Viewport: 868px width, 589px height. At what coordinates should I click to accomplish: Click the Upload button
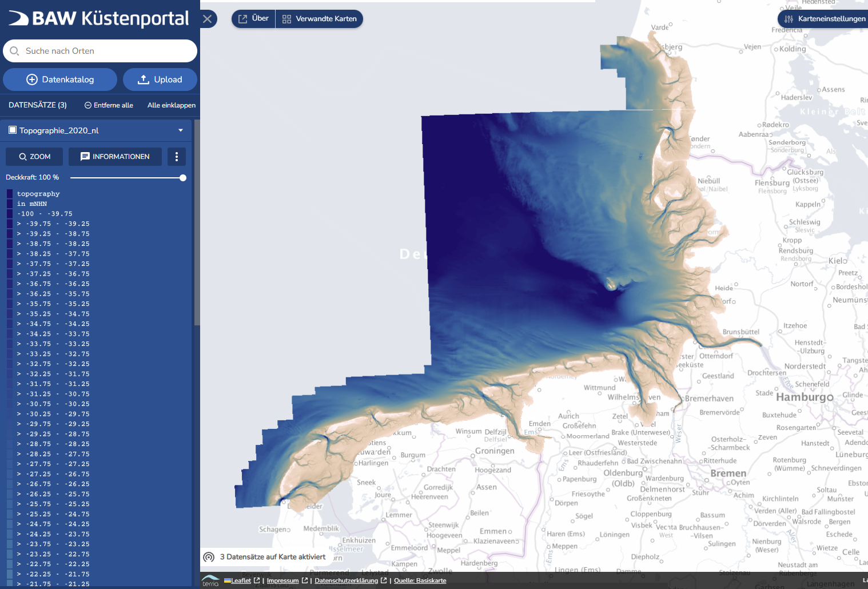pos(160,79)
